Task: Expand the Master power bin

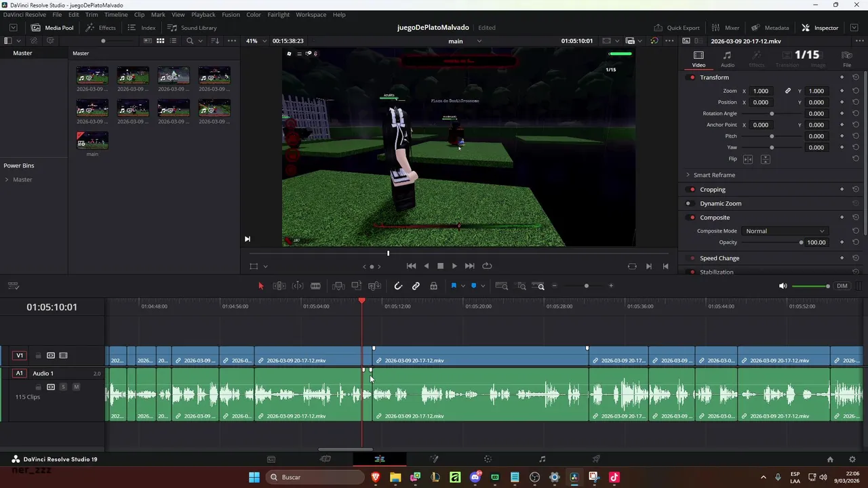Action: click(x=7, y=180)
